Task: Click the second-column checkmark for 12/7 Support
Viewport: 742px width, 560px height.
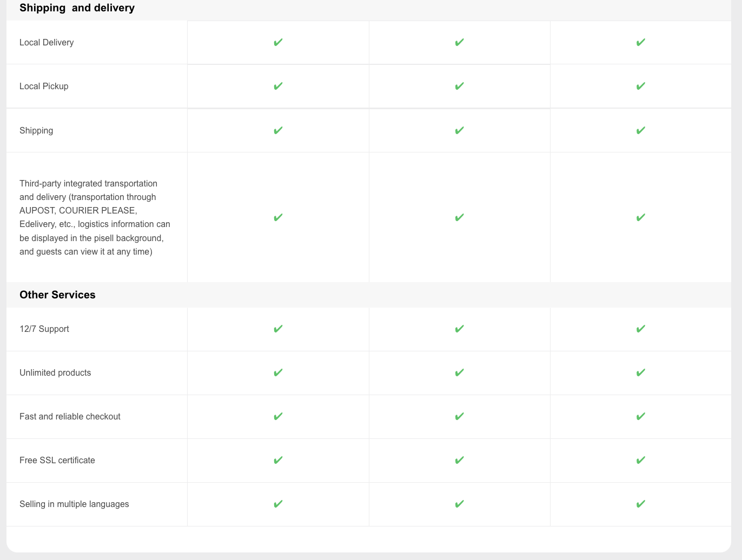Action: click(x=459, y=329)
